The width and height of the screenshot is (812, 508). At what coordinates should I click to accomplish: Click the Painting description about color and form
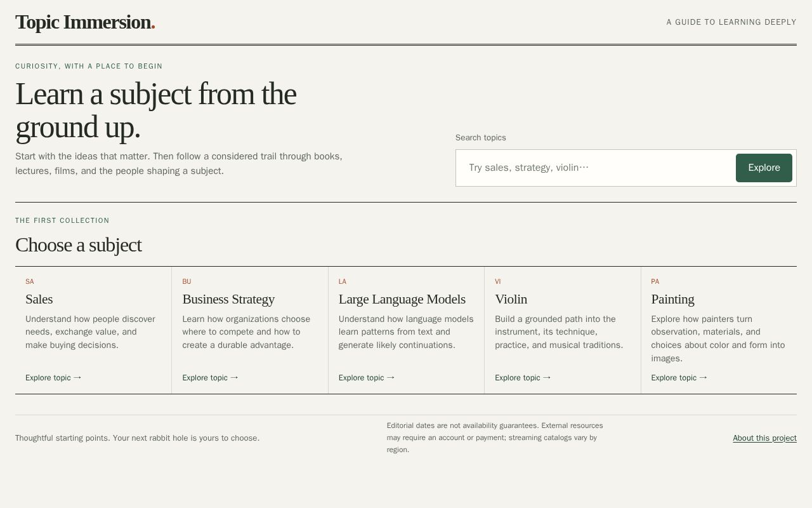[x=718, y=338]
